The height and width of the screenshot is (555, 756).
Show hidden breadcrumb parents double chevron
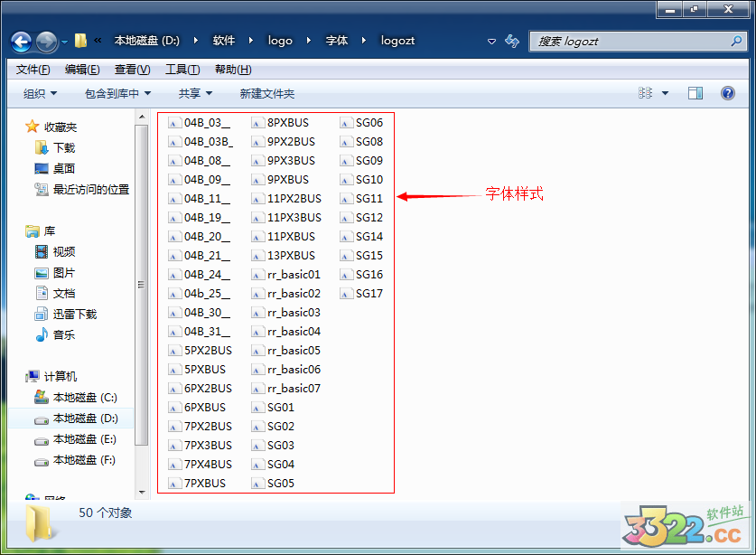click(x=98, y=41)
